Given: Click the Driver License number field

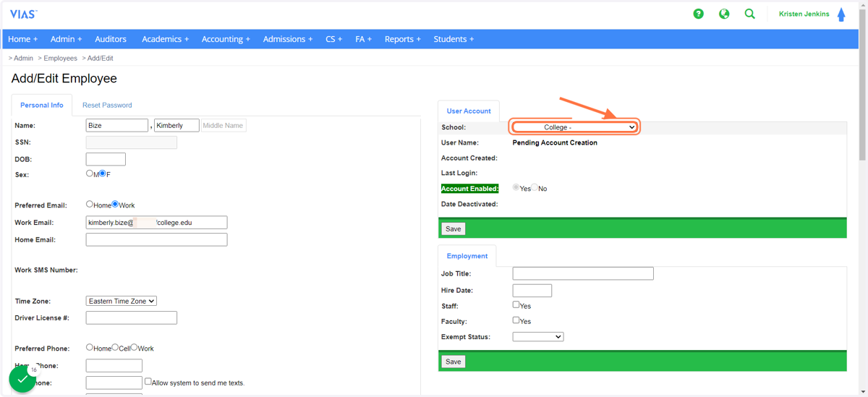Looking at the screenshot, I should [132, 317].
